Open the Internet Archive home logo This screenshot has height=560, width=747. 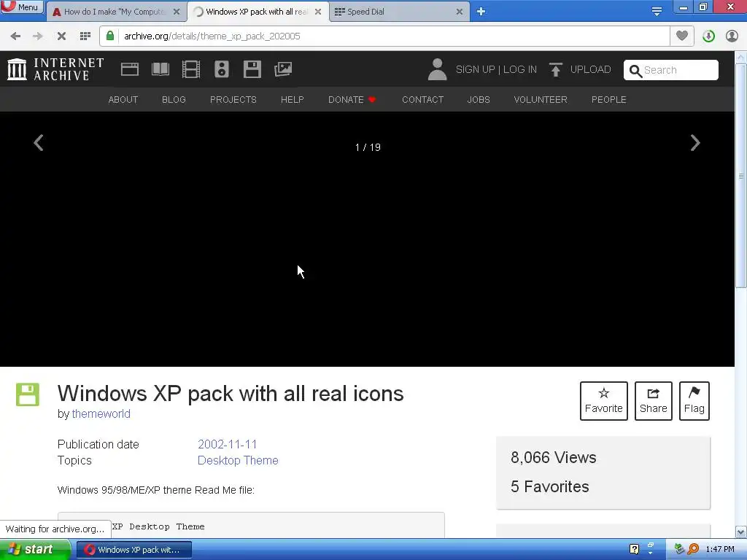click(x=55, y=69)
